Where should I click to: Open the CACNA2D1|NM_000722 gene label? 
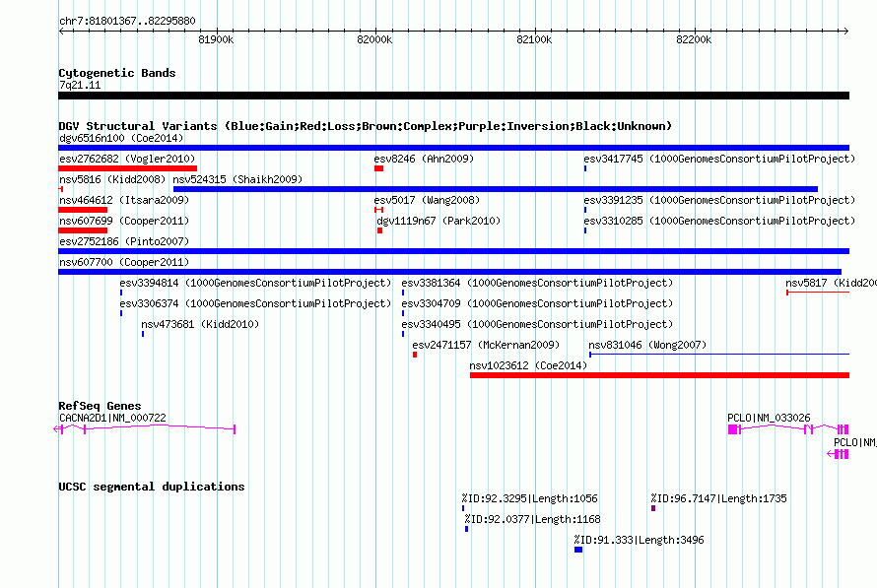pos(112,418)
